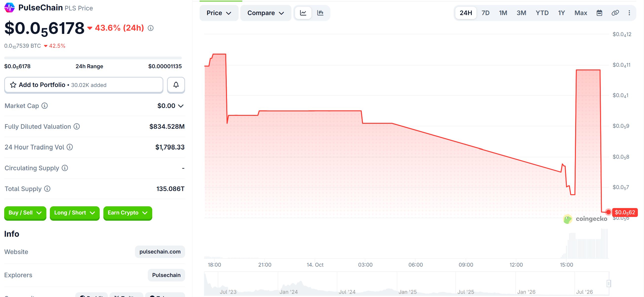
Task: Select the 7D time range
Action: coord(486,13)
